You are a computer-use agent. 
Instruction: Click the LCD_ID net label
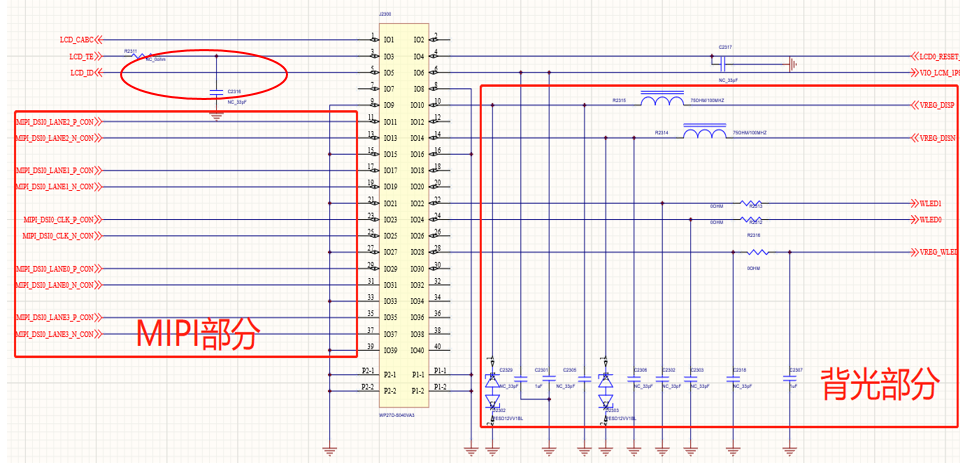[x=83, y=73]
